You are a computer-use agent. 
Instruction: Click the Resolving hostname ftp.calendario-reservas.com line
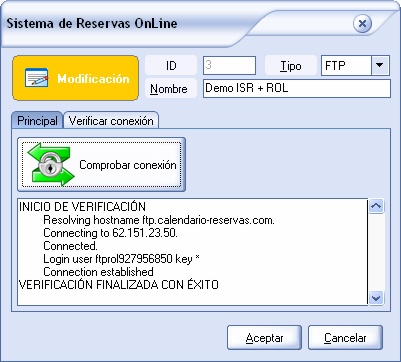point(159,220)
